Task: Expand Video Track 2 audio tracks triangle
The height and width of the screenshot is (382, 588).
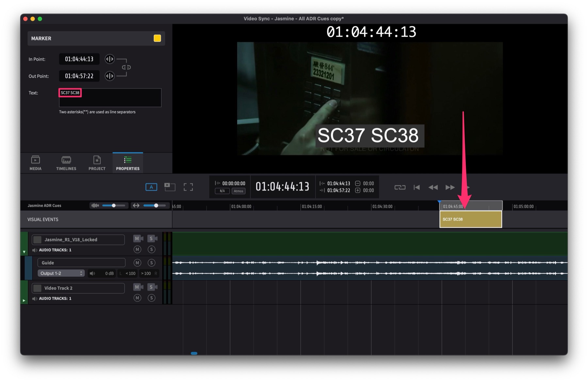Action: pos(24,300)
